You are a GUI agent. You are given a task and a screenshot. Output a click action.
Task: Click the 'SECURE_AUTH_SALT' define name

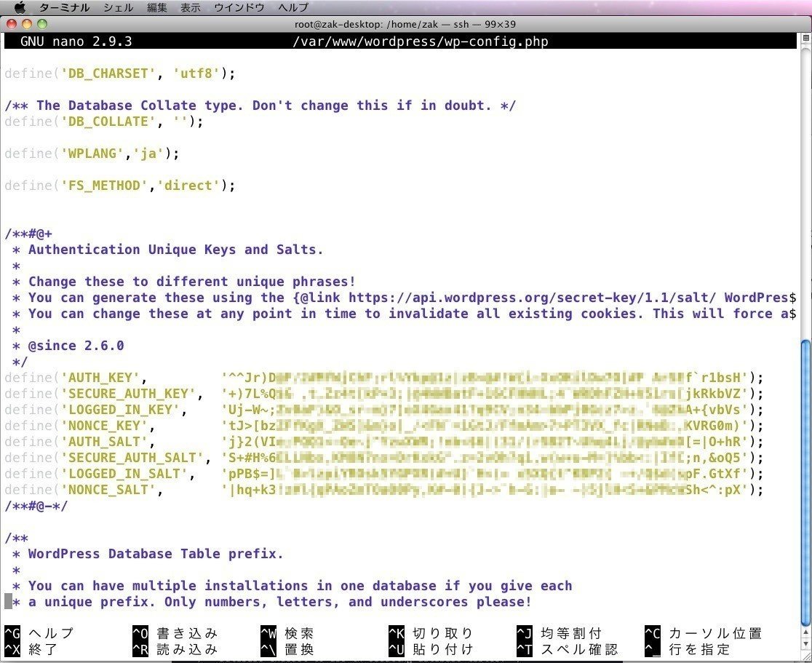pyautogui.click(x=132, y=458)
